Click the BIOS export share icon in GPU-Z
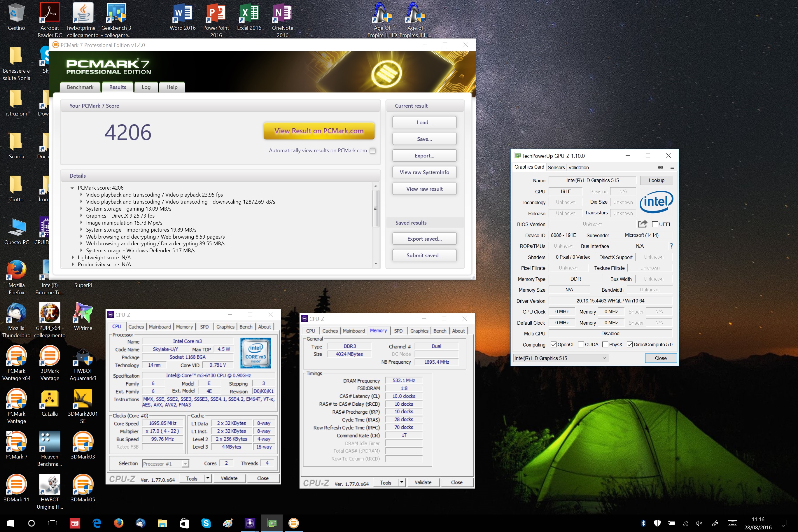Screen dimensions: 798x532 click(x=642, y=224)
